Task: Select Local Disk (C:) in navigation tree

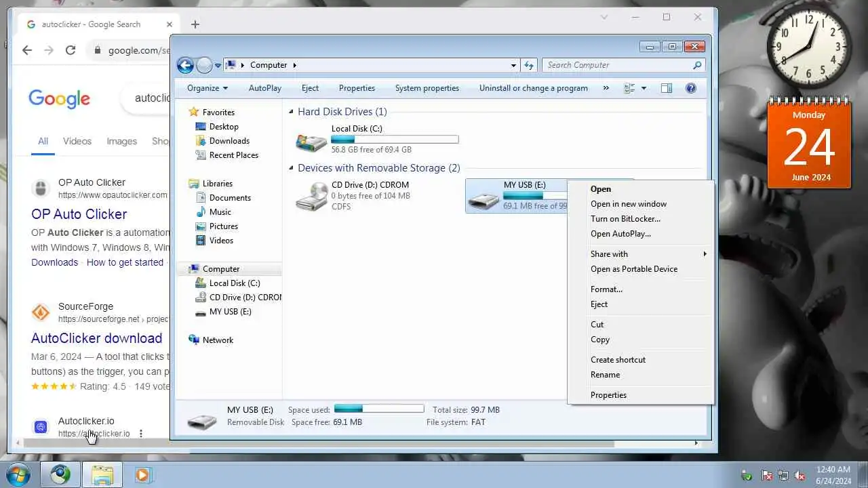Action: 235,283
